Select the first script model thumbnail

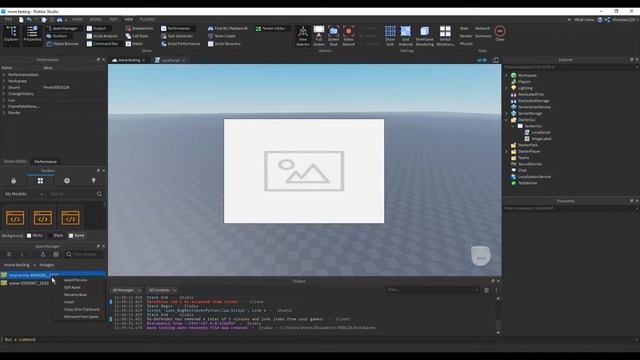coord(15,218)
